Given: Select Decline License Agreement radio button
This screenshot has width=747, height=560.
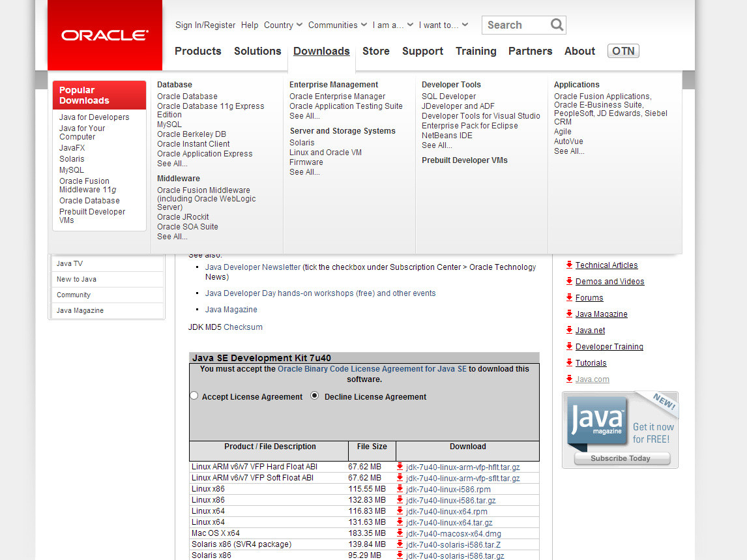Looking at the screenshot, I should [x=314, y=396].
